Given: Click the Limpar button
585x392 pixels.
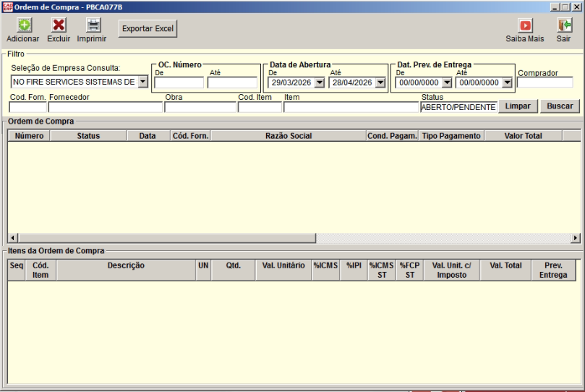Looking at the screenshot, I should pos(518,106).
